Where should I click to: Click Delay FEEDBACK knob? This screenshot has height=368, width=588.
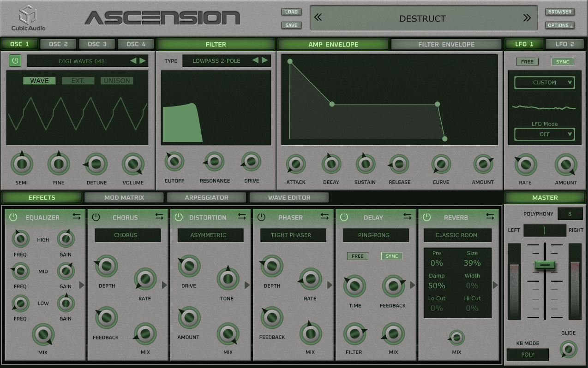[x=393, y=286]
